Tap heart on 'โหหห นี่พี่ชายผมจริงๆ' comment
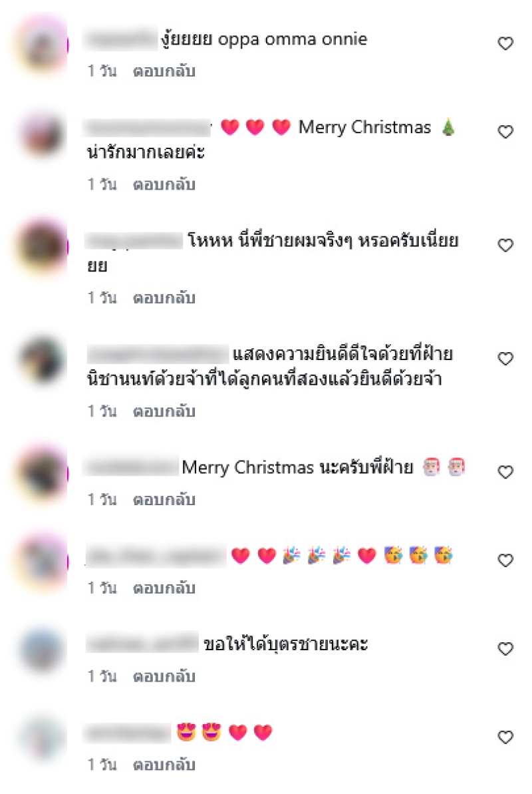 [505, 245]
